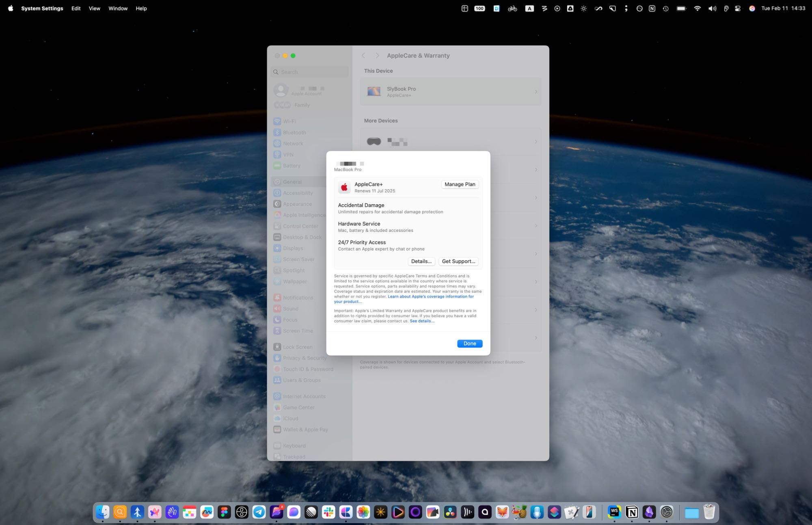This screenshot has width=812, height=525.
Task: Open the Edit menu
Action: click(x=76, y=8)
